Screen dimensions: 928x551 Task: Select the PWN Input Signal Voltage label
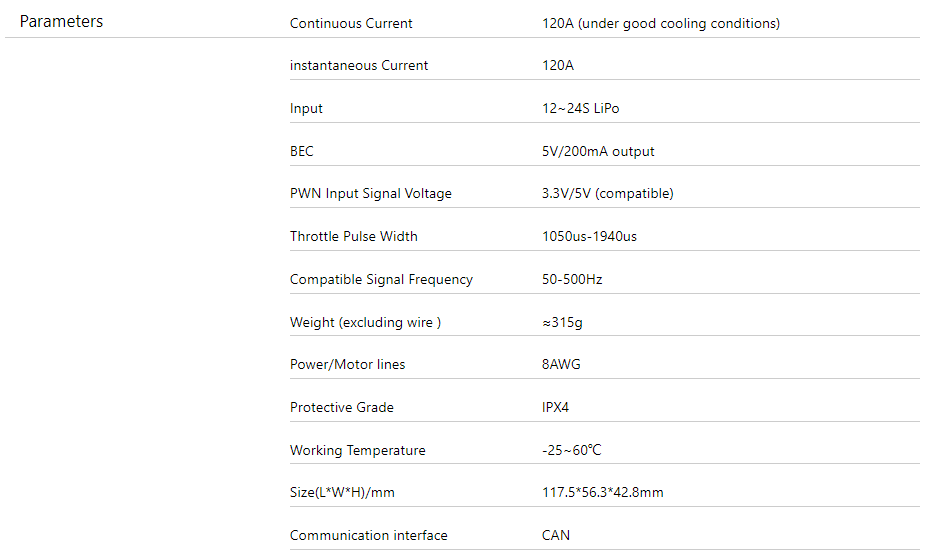pos(370,194)
